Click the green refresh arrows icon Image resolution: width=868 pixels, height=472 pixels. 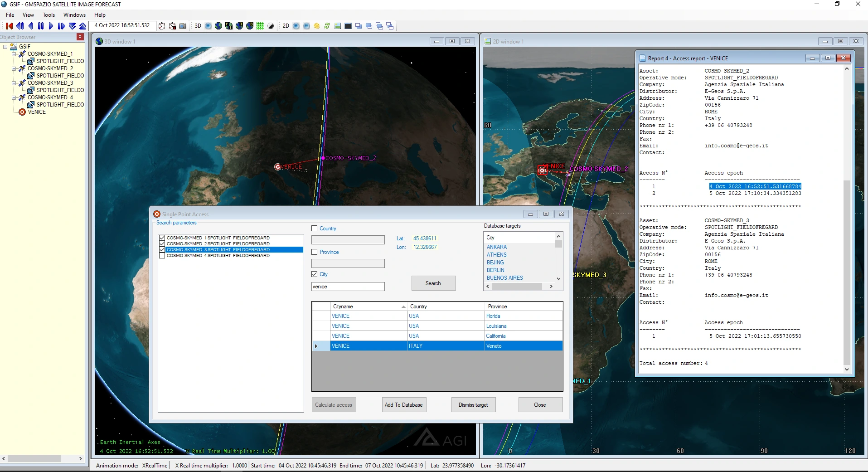point(327,26)
